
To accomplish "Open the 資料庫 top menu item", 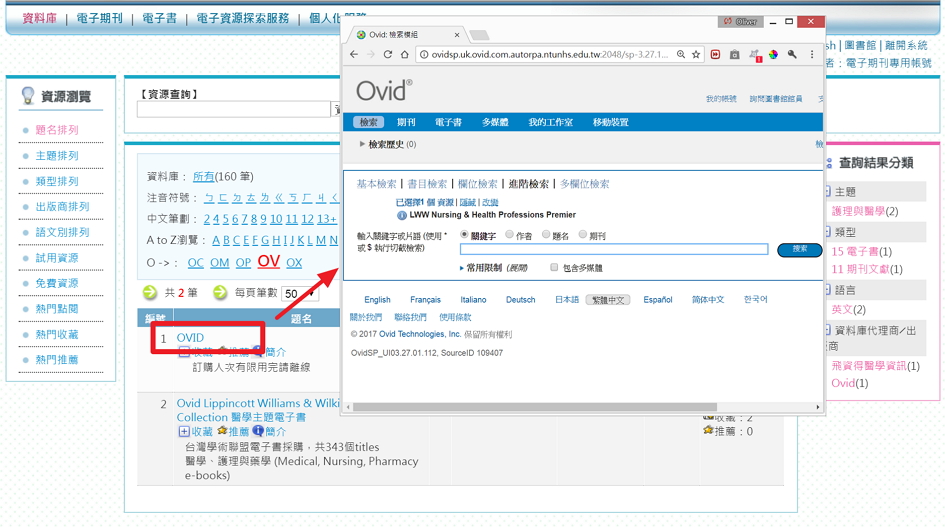I will point(40,18).
